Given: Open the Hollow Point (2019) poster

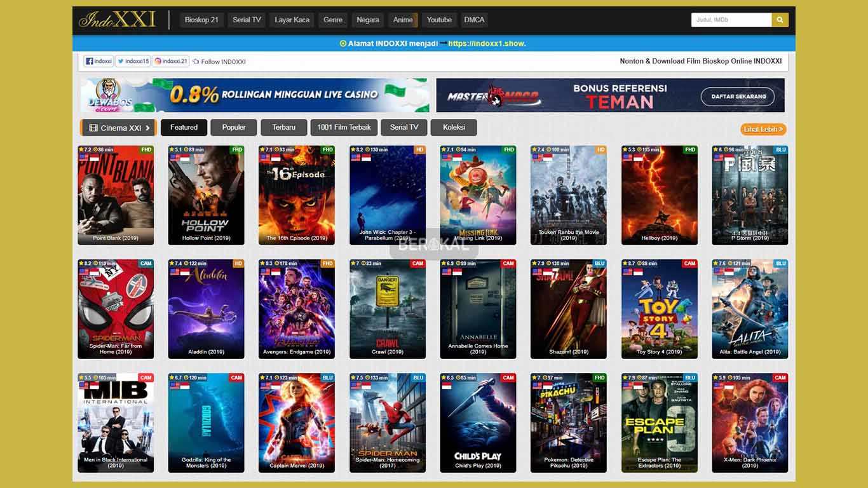Looking at the screenshot, I should click(x=206, y=195).
